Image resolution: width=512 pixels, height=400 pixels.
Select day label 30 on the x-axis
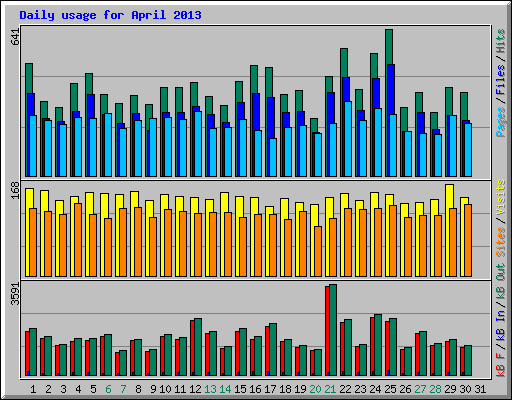465,389
